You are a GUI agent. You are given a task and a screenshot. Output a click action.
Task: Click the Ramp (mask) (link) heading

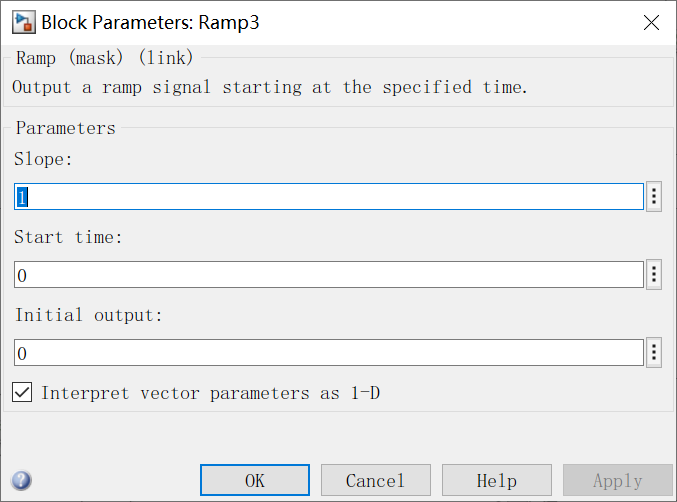[103, 57]
